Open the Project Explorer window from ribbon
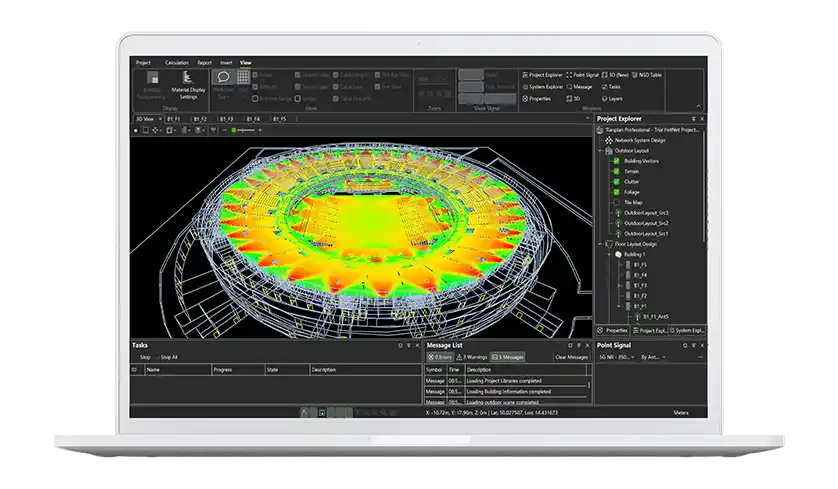 pos(542,75)
